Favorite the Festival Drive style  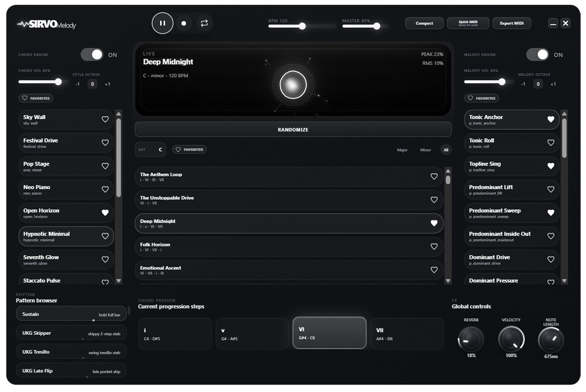105,143
